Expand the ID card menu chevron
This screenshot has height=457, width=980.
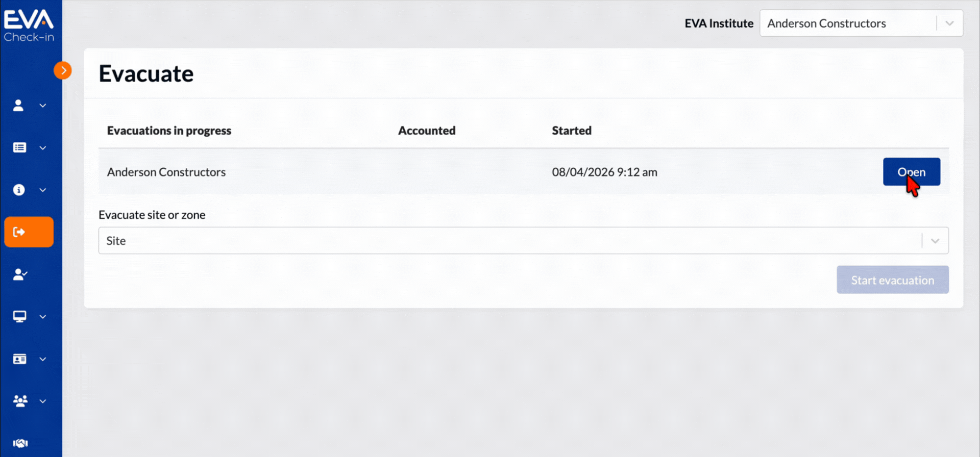43,359
